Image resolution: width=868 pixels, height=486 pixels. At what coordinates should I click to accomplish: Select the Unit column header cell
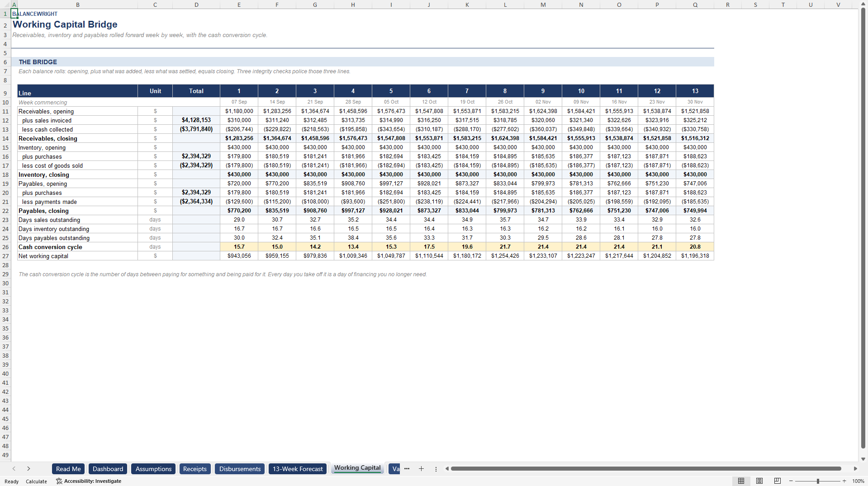[x=155, y=91]
